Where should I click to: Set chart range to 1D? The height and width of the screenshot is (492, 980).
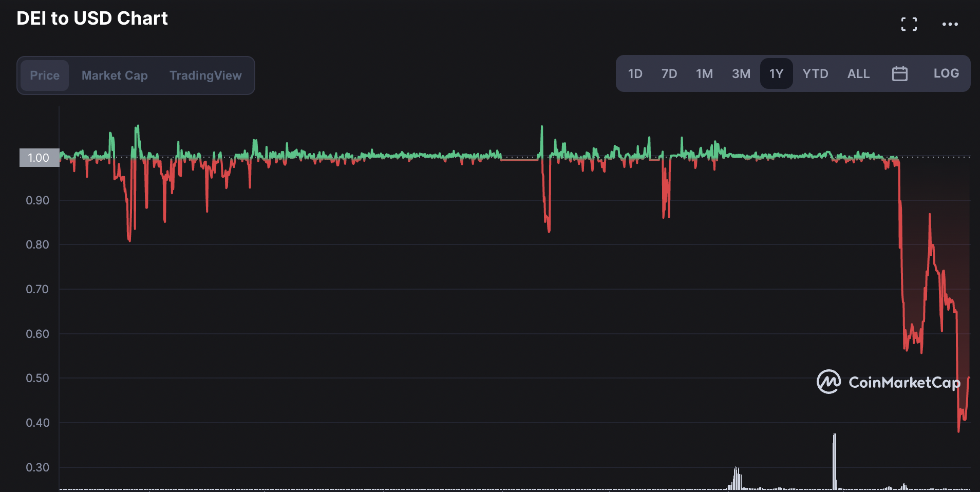coord(635,73)
